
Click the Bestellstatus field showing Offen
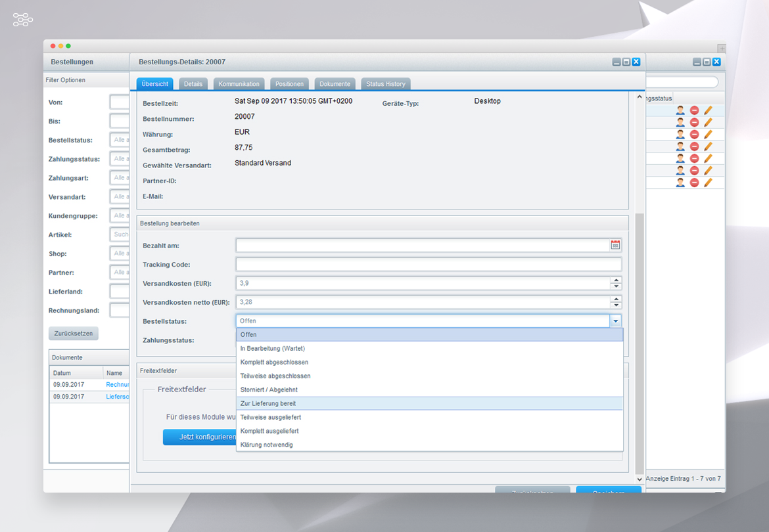(x=423, y=321)
